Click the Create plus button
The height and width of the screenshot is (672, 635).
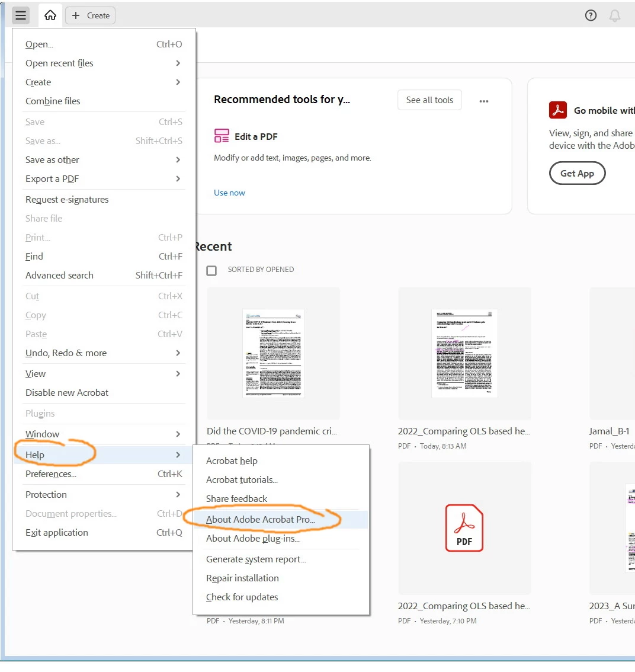point(91,15)
